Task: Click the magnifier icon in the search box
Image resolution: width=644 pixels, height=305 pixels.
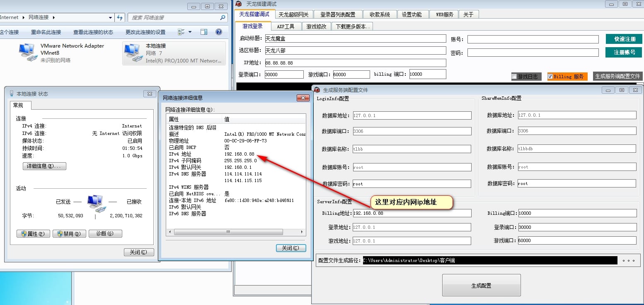Action: click(223, 18)
